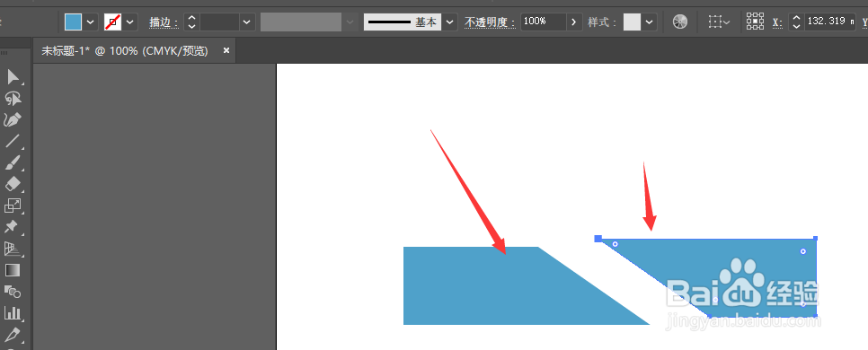868x350 pixels.
Task: Select the Gradient tool
Action: (13, 270)
